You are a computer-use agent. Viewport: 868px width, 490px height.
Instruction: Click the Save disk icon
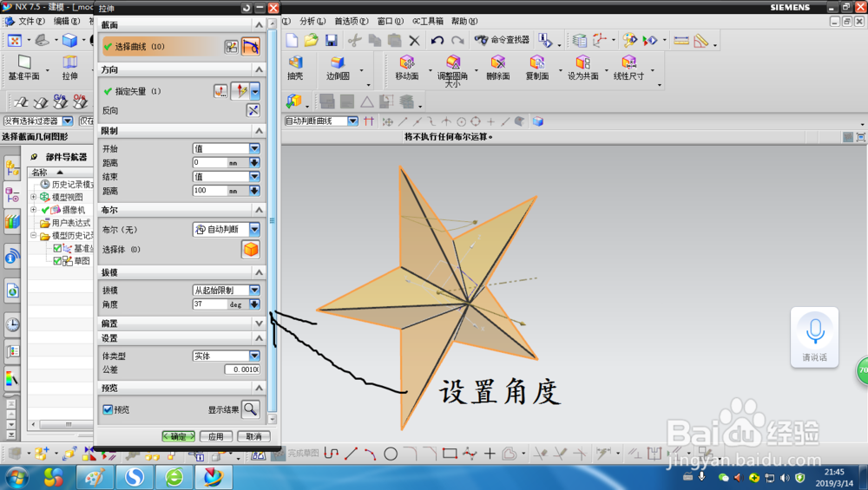331,40
